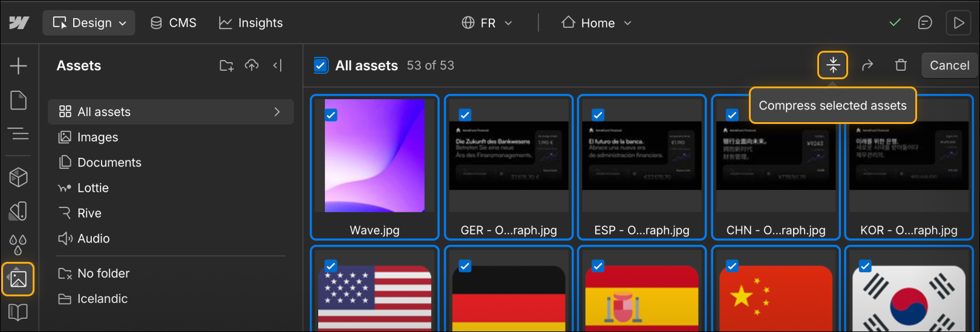This screenshot has width=980, height=332.
Task: Open the Pages panel icon
Action: (19, 100)
